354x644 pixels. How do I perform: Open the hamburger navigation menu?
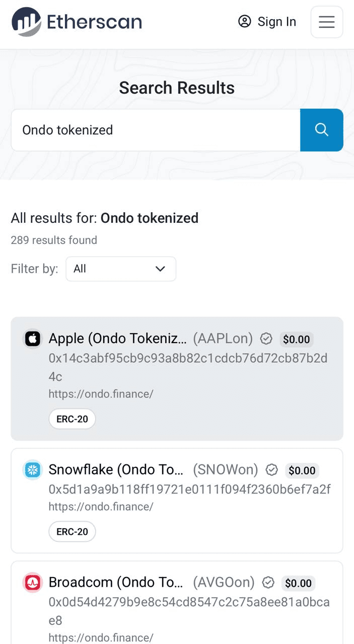click(327, 22)
